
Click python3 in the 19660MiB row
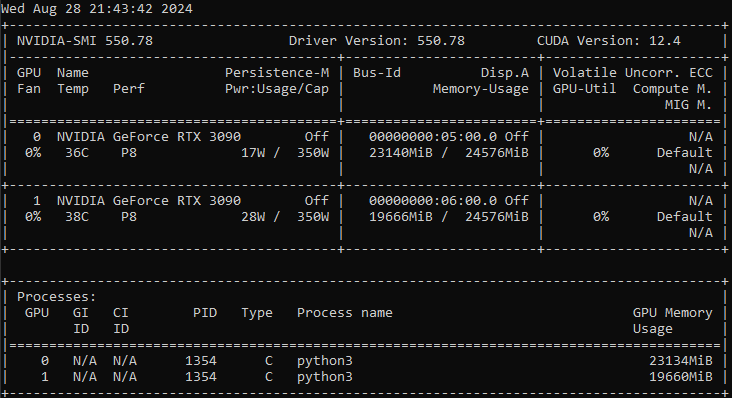click(x=325, y=377)
